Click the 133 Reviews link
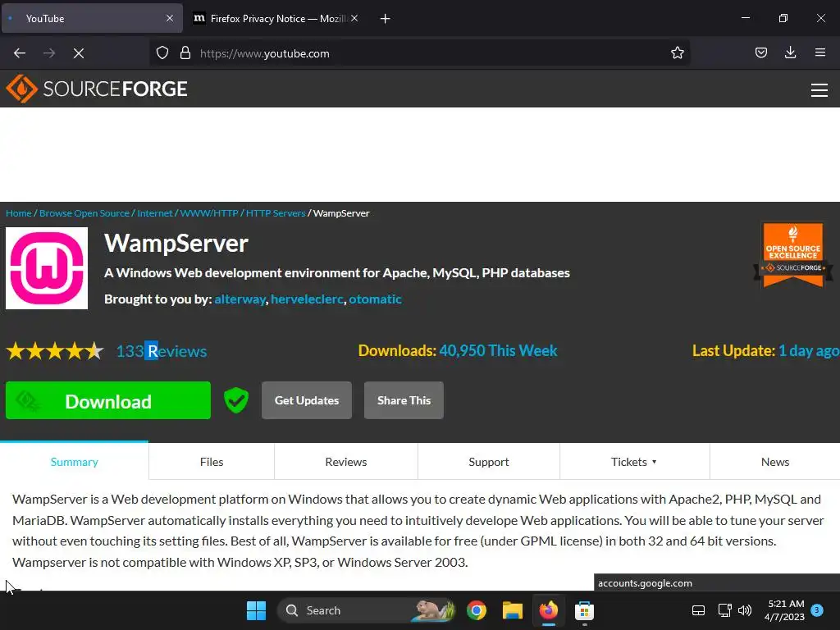Screen dimensions: 840x630 pos(162,351)
